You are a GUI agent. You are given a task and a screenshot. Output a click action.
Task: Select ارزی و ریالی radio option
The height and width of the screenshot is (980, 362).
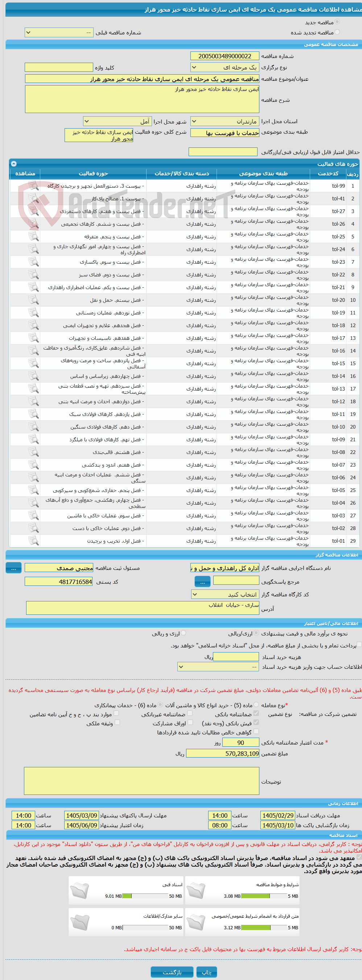pyautogui.click(x=183, y=633)
